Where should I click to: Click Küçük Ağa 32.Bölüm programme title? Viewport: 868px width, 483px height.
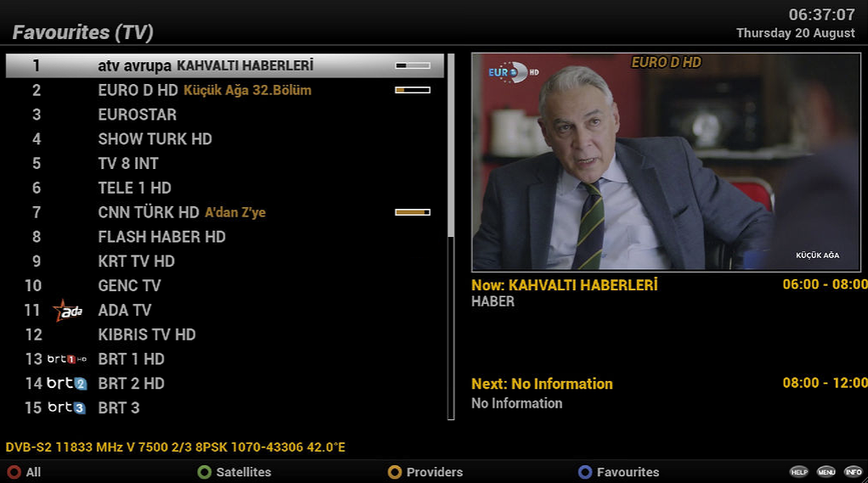(247, 90)
